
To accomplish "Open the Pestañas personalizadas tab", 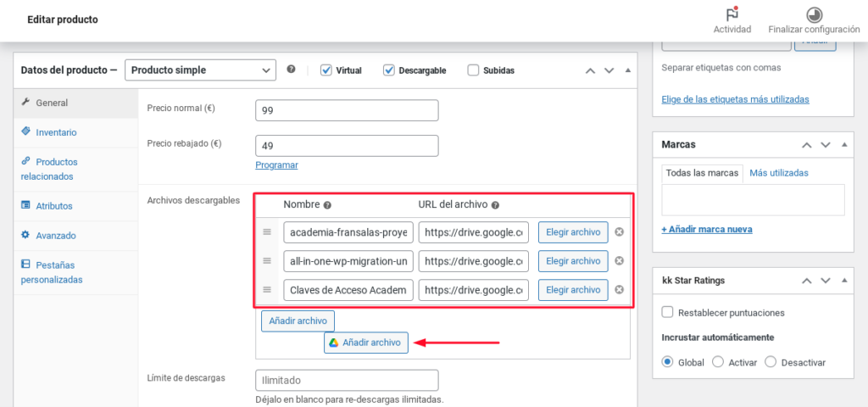I will tap(75, 272).
